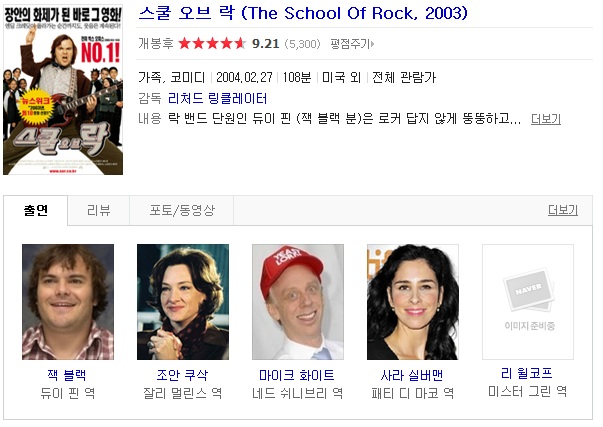
Task: Open the cast section 더보기 link
Action: [563, 210]
